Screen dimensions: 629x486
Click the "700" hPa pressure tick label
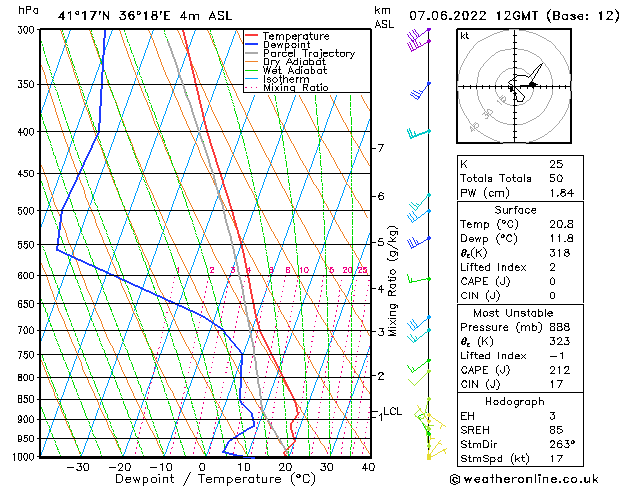click(x=28, y=331)
